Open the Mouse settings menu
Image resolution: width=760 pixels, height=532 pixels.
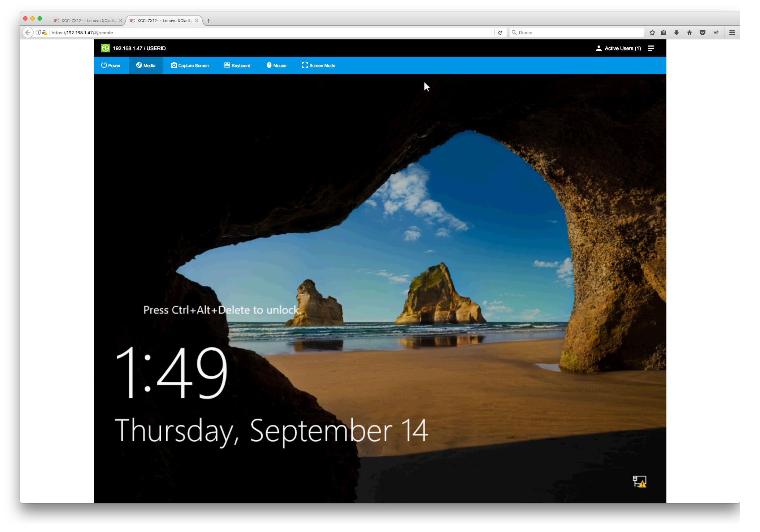point(277,65)
